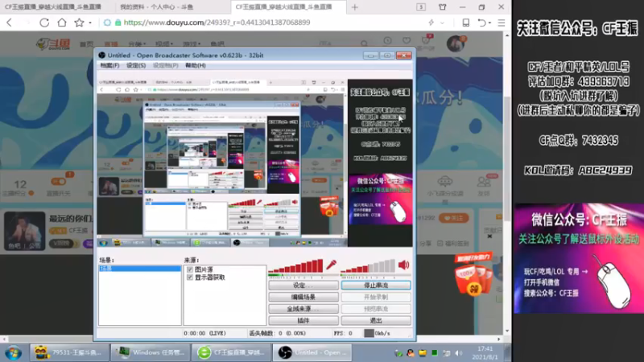
Task: Click the 停止串流 button
Action: [376, 286]
